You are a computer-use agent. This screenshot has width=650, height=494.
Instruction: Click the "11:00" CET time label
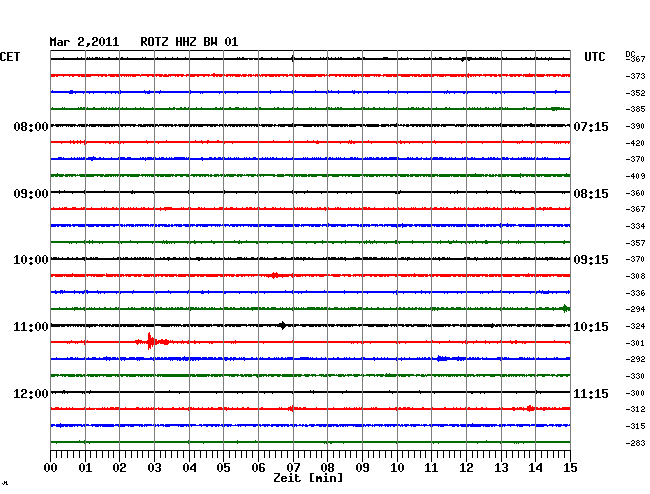31,327
